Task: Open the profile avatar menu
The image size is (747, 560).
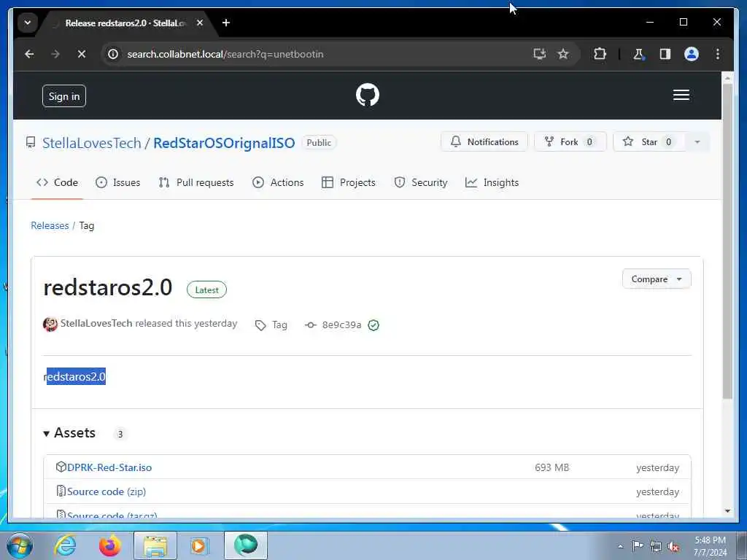Action: pyautogui.click(x=692, y=54)
